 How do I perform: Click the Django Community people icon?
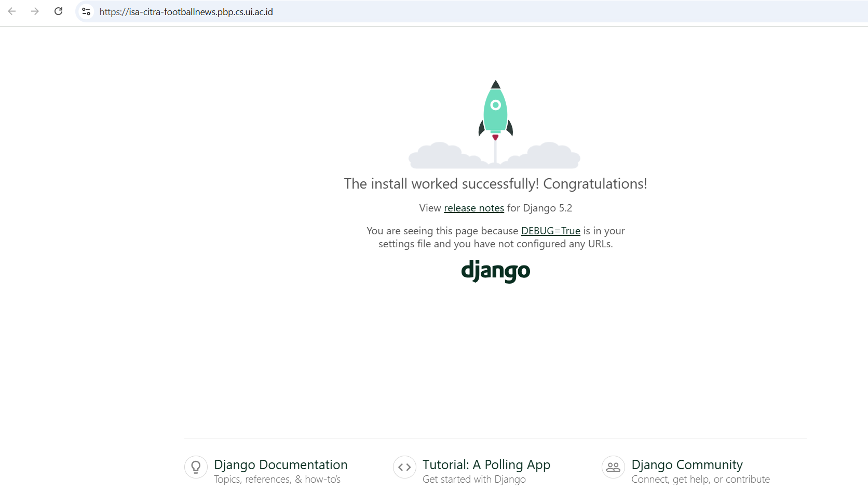pos(613,467)
